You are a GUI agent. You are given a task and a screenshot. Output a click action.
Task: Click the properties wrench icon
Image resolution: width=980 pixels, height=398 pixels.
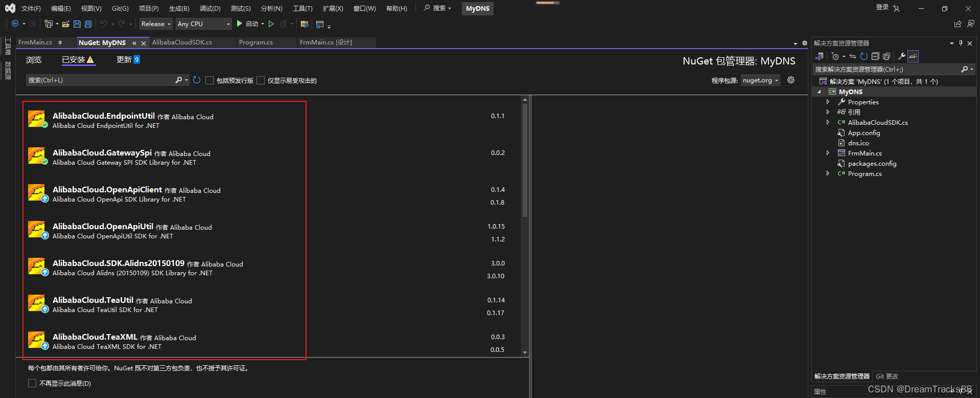(902, 56)
